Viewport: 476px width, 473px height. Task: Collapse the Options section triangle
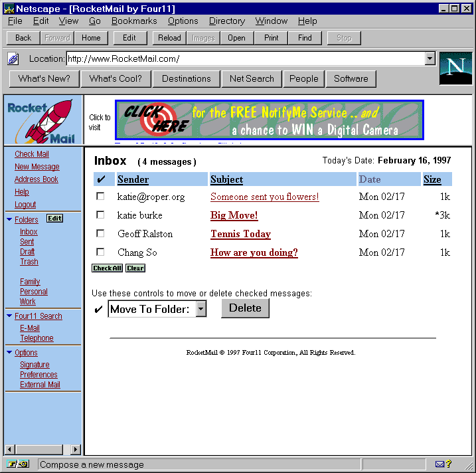[x=9, y=352]
